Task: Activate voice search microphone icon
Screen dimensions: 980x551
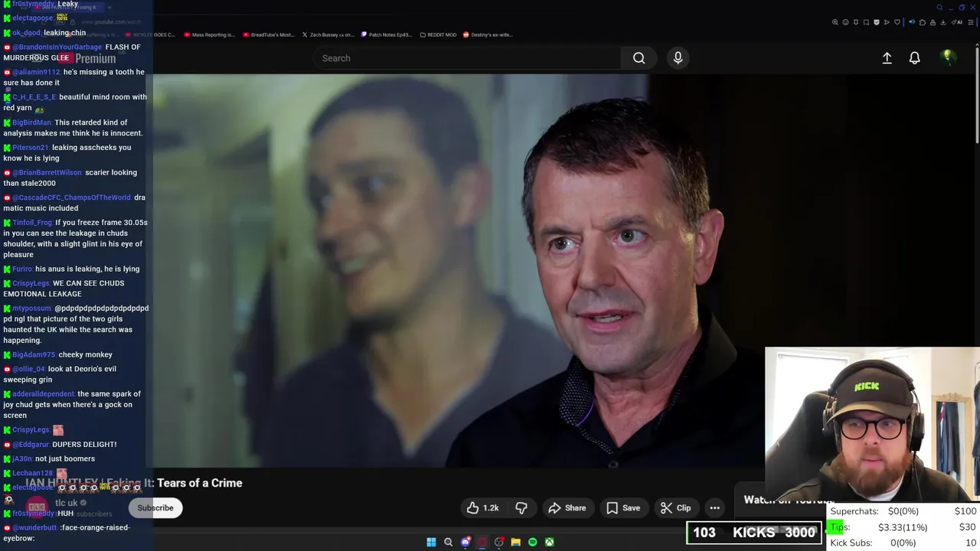Action: (678, 58)
